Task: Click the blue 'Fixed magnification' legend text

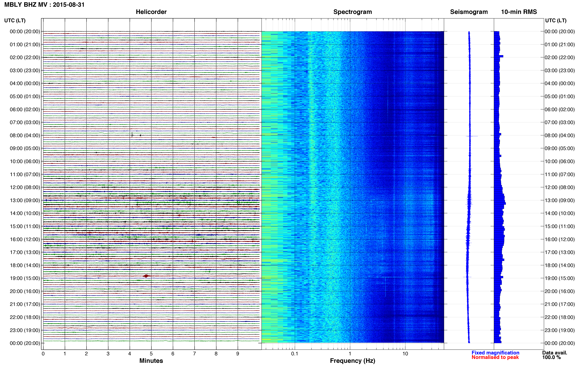Action: (x=495, y=353)
